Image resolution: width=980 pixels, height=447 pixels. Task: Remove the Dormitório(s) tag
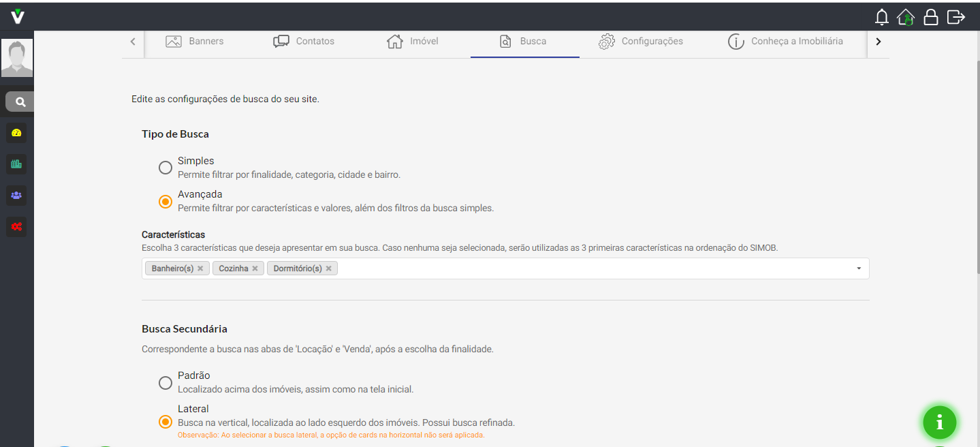pos(328,268)
